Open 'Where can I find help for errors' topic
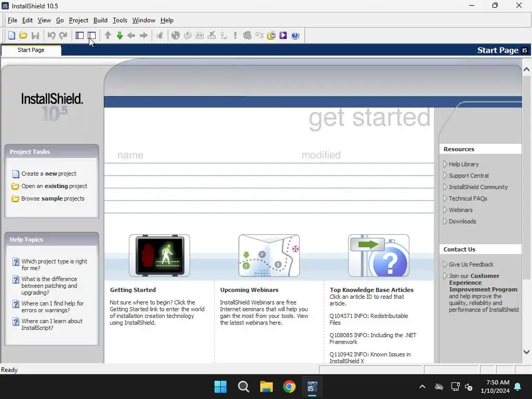The height and width of the screenshot is (399, 532). click(52, 307)
